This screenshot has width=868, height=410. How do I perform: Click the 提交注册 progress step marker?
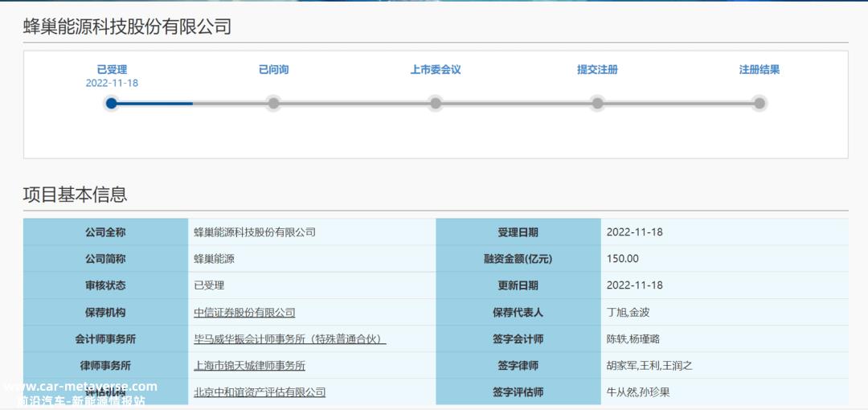tap(597, 103)
